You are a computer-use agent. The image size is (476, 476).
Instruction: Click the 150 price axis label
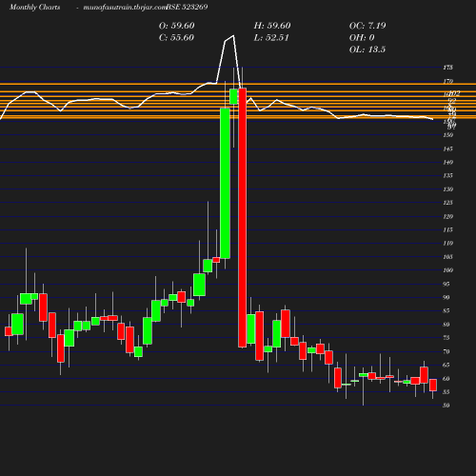click(x=447, y=135)
